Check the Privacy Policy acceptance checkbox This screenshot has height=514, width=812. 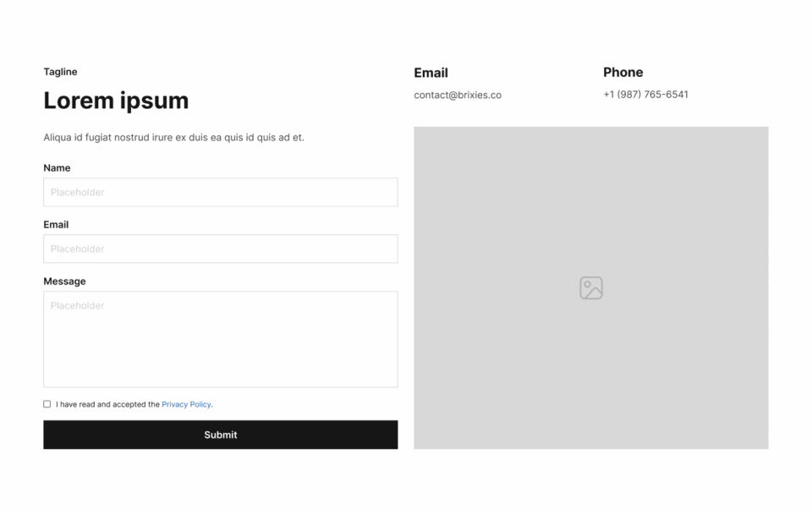point(47,404)
